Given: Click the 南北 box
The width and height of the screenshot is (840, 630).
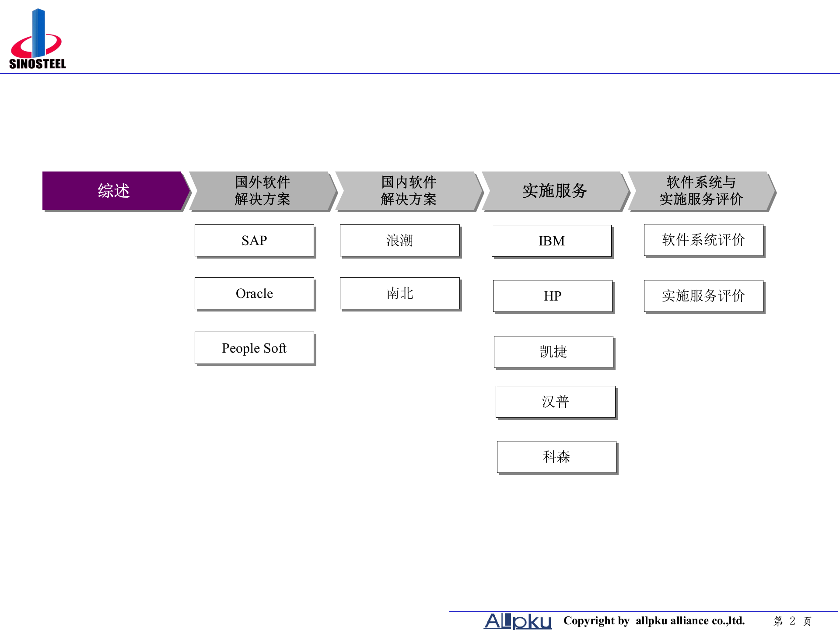Looking at the screenshot, I should click(400, 293).
